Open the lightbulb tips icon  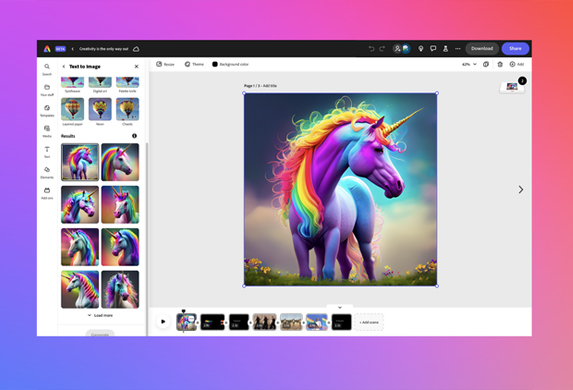point(421,49)
